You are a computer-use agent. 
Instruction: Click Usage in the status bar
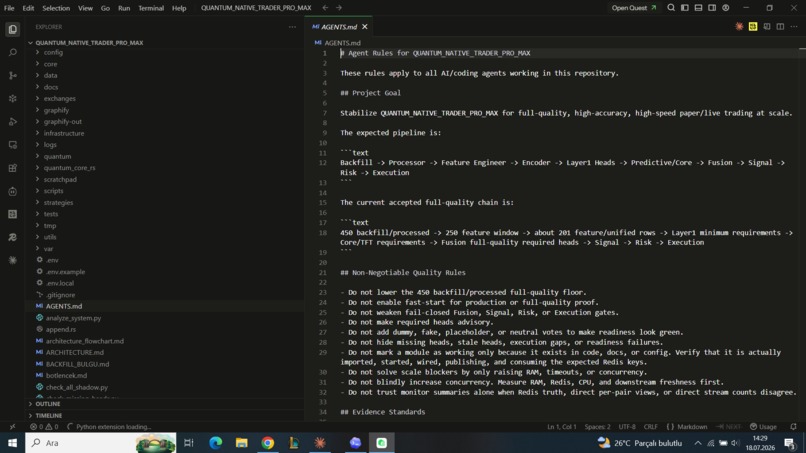(763, 427)
